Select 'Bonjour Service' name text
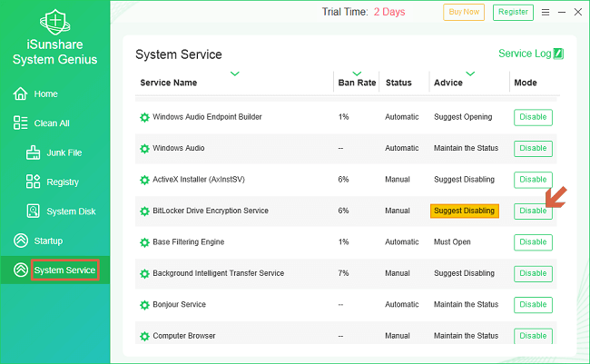590x364 pixels. coord(179,304)
